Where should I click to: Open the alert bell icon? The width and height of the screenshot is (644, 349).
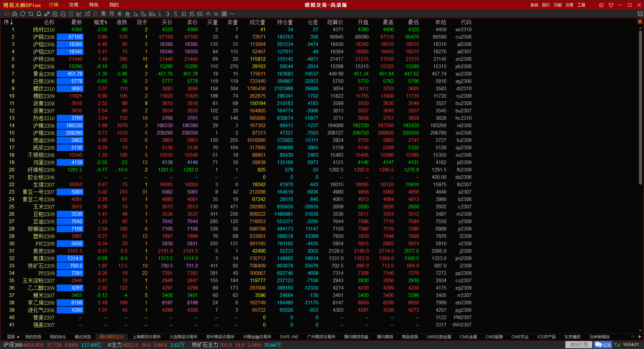39,14
